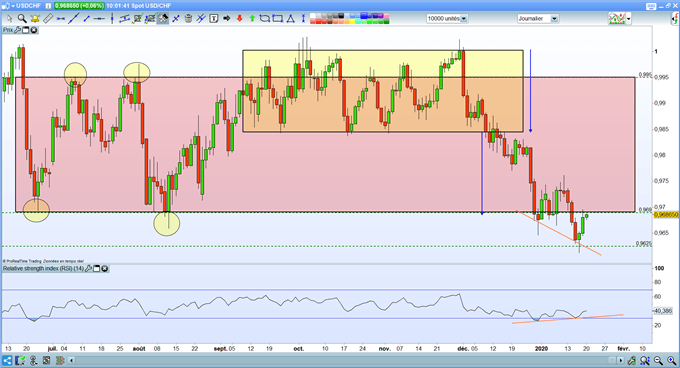
Task: Pick the blue color swatch
Action: (x=364, y=16)
